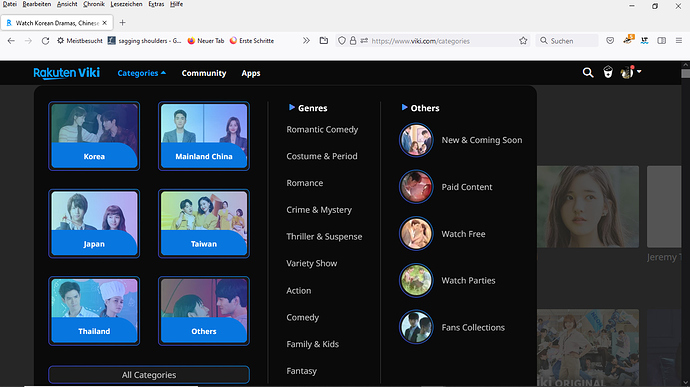Bookmark this page with the star icon
The width and height of the screenshot is (690, 387).
(x=523, y=41)
